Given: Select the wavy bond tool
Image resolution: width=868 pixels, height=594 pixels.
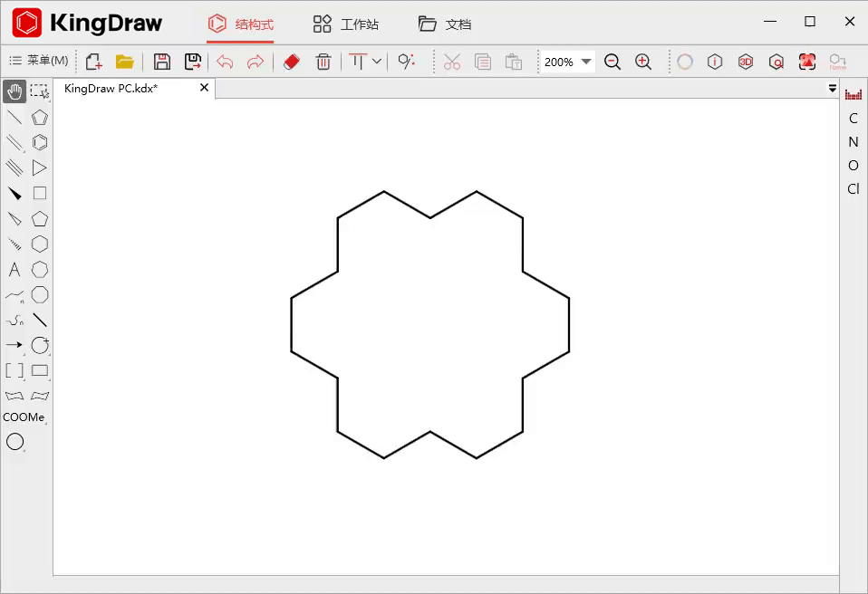Looking at the screenshot, I should coord(14,321).
